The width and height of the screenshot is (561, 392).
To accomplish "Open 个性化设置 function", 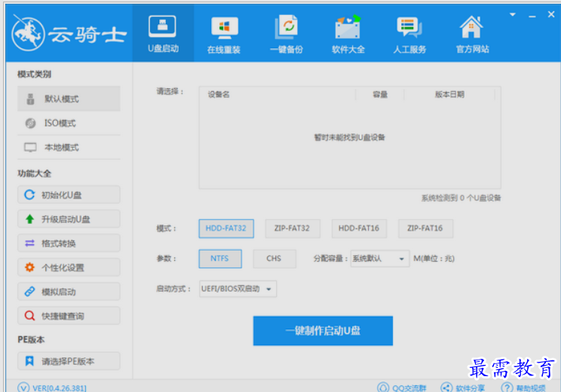I will [x=69, y=268].
